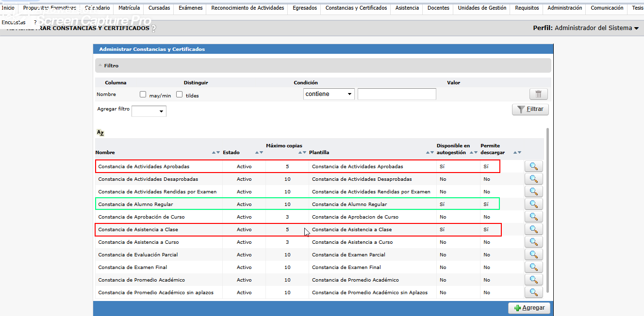The width and height of the screenshot is (644, 316).
Task: Expand the Agregar filtro dropdown
Action: coord(149,111)
